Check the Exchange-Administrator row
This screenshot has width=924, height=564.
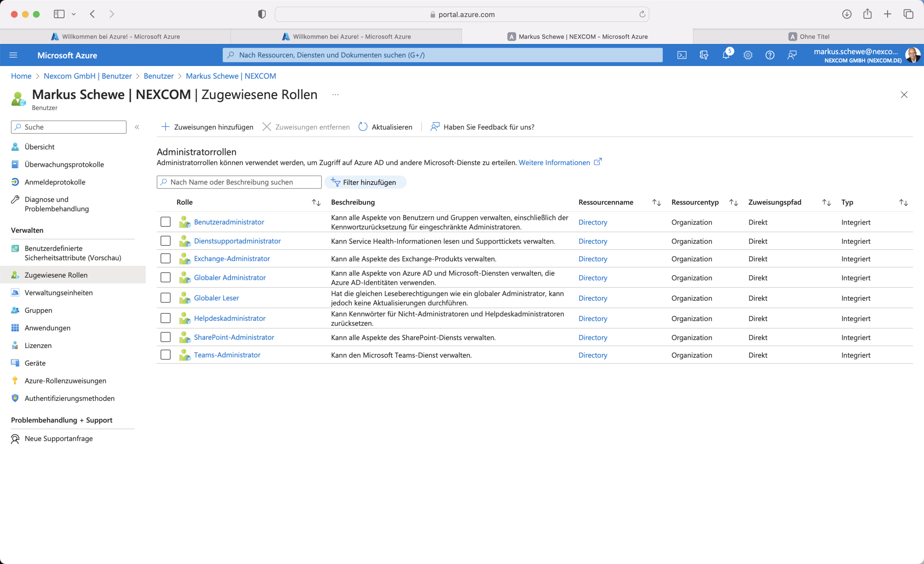(x=165, y=259)
